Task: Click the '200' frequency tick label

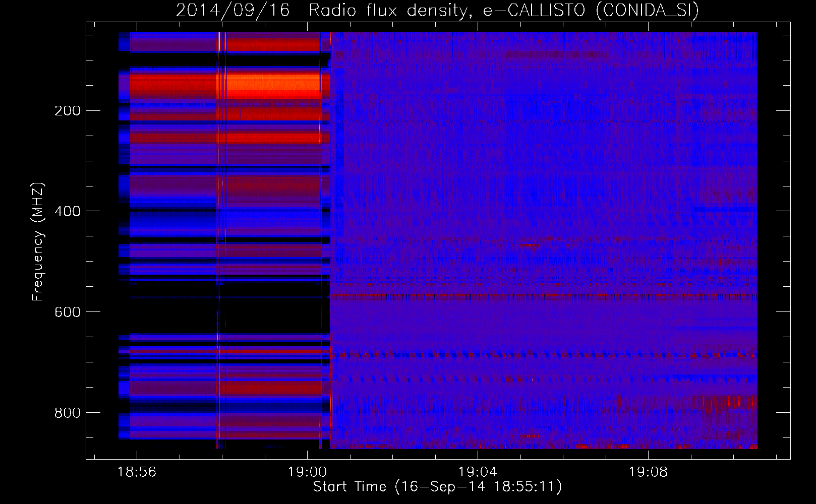Action: coord(67,110)
